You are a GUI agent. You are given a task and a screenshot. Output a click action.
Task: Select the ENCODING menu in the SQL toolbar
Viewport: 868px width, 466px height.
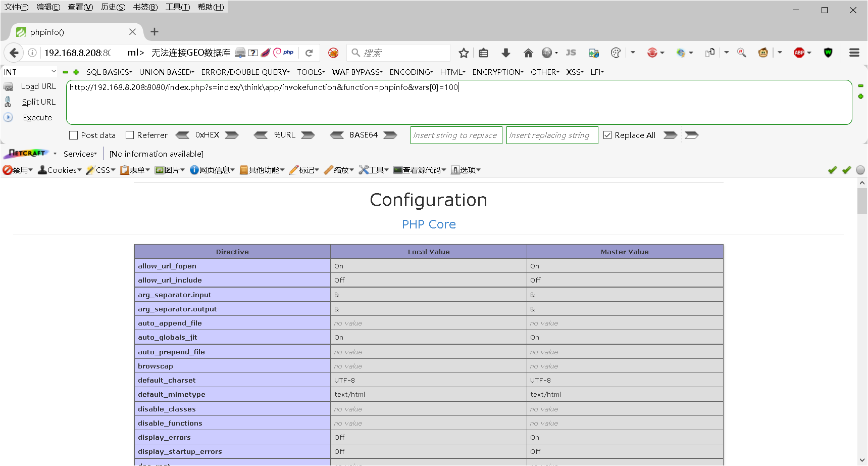(x=411, y=72)
